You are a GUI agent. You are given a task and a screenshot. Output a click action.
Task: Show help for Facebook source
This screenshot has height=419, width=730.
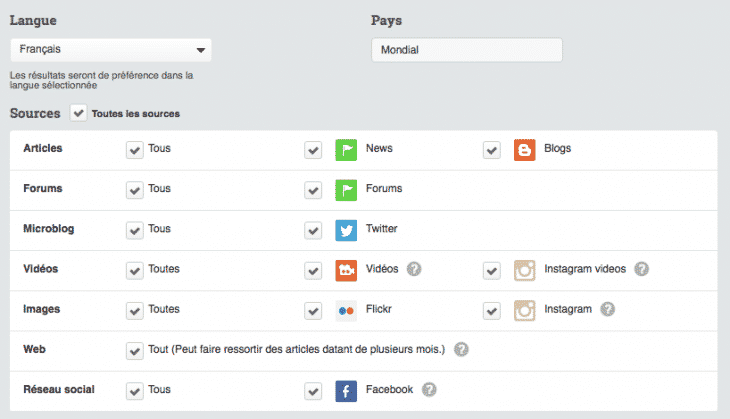(x=429, y=390)
